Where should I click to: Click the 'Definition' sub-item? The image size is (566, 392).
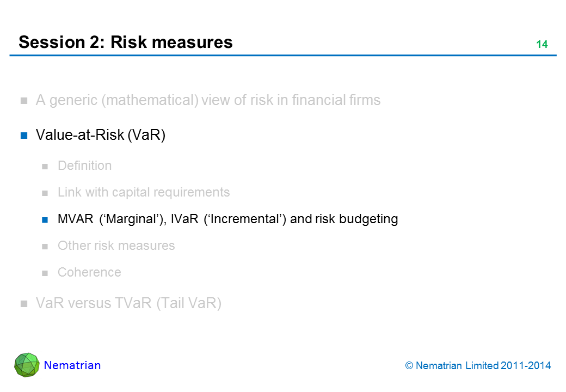point(84,166)
